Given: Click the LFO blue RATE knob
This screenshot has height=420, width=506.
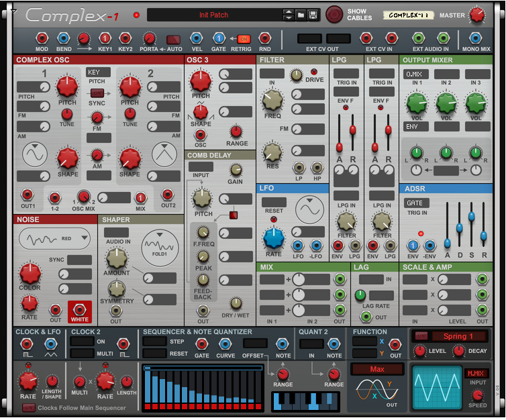Looking at the screenshot, I should point(274,238).
